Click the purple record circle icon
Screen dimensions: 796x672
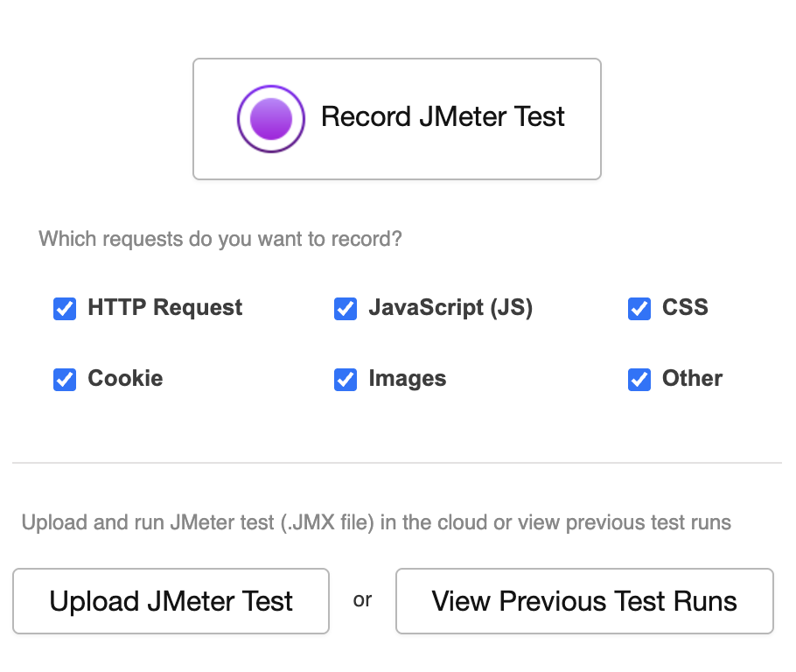pyautogui.click(x=271, y=119)
